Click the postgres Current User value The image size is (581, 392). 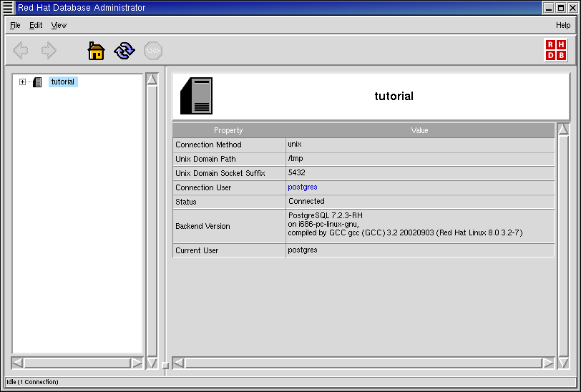tap(420, 250)
